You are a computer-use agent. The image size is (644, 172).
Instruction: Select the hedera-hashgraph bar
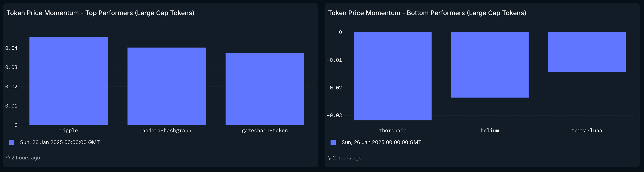point(167,86)
